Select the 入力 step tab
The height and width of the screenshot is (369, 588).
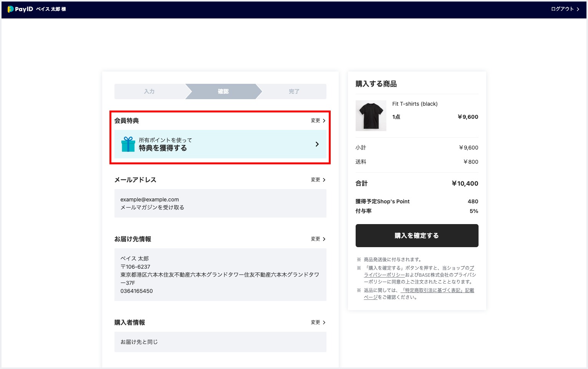[149, 91]
